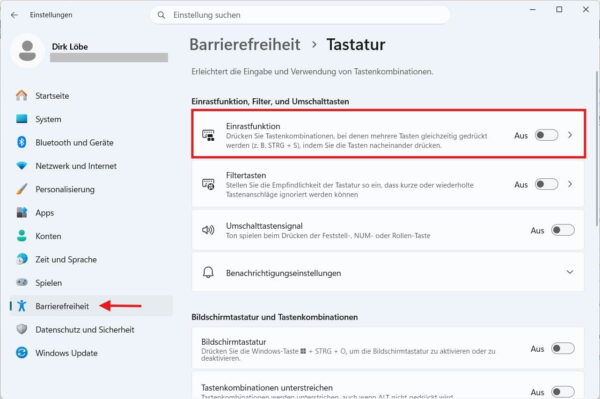This screenshot has width=600, height=399.
Task: Open Startseite in the sidebar
Action: [91, 96]
